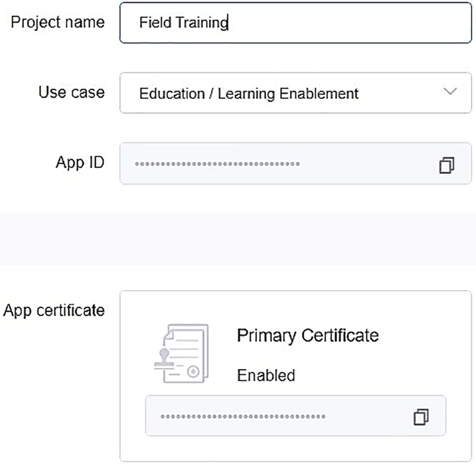The height and width of the screenshot is (464, 476).
Task: Copy the App ID value
Action: (447, 164)
